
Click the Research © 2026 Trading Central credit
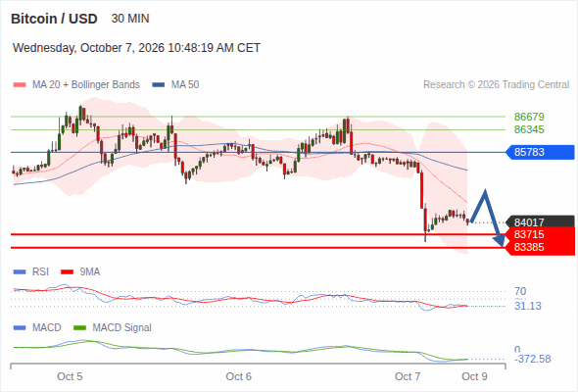496,85
